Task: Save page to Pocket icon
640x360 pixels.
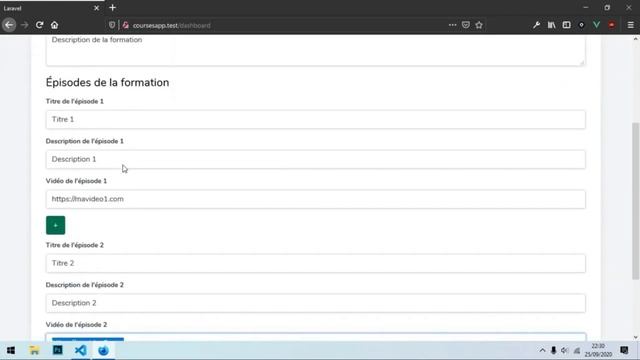Action: pos(466,25)
